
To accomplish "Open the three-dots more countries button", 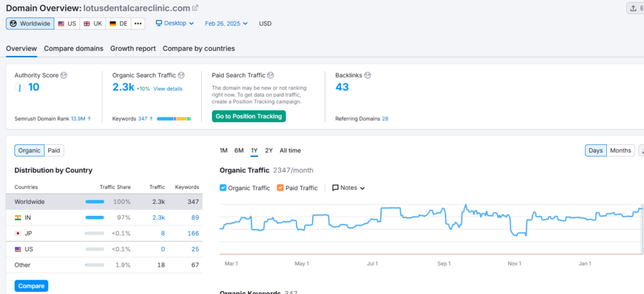I will (138, 23).
